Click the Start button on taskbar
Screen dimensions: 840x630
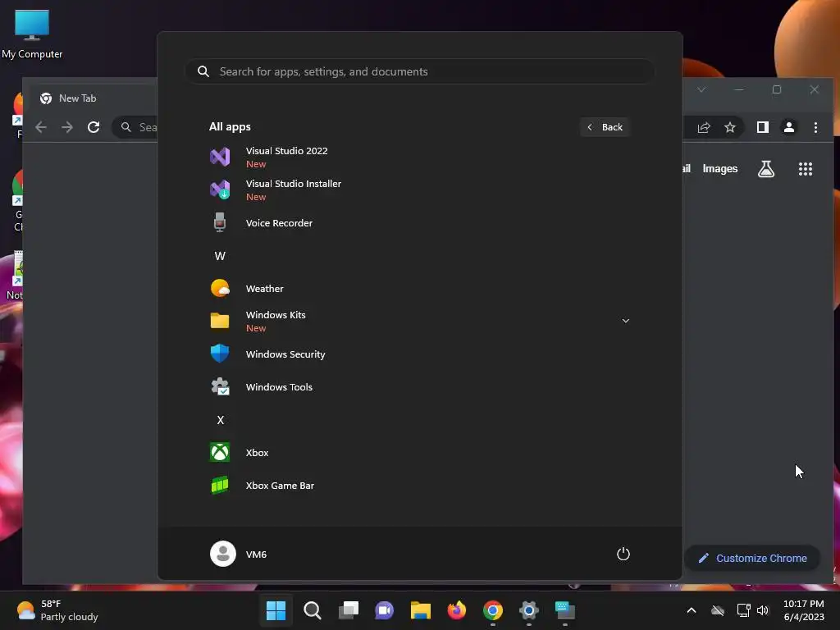[x=276, y=610]
